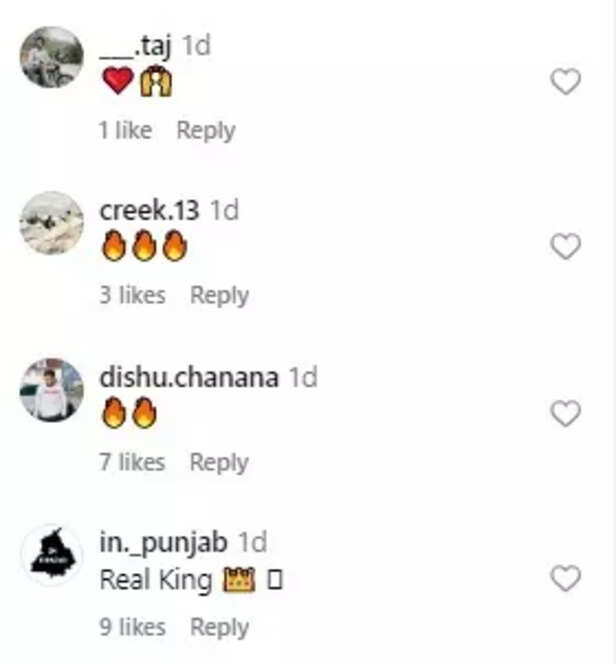Image resolution: width=616 pixels, height=664 pixels.
Task: Reply to ___.taj's comment
Action: (x=206, y=130)
